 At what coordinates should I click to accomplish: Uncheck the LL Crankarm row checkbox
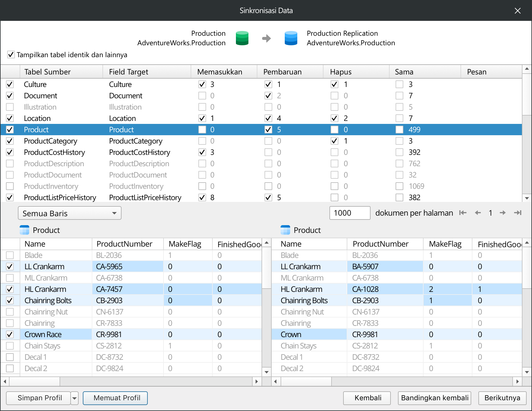(x=10, y=267)
